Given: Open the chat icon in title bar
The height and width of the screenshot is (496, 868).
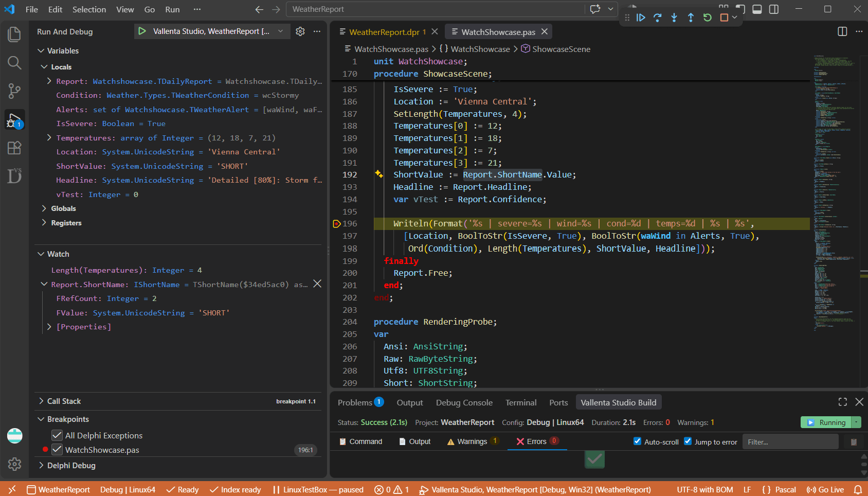Looking at the screenshot, I should (x=595, y=9).
